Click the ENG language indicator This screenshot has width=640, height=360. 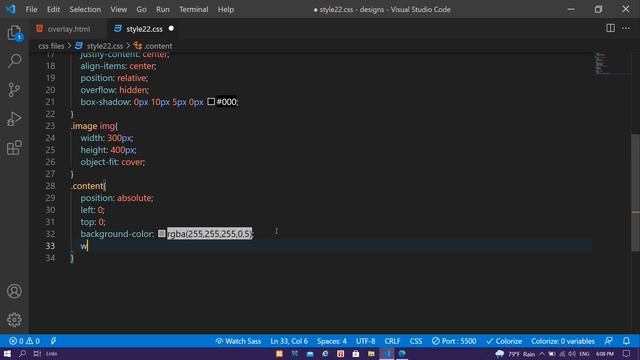584,353
